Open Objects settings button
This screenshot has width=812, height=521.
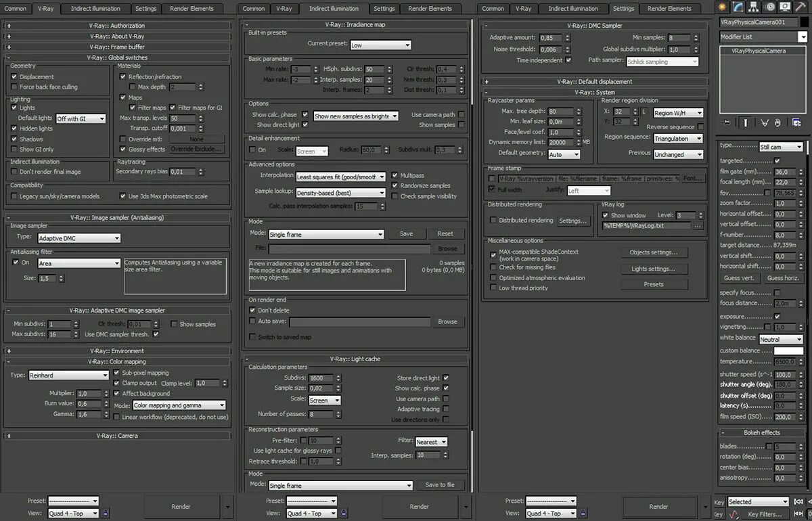point(654,252)
